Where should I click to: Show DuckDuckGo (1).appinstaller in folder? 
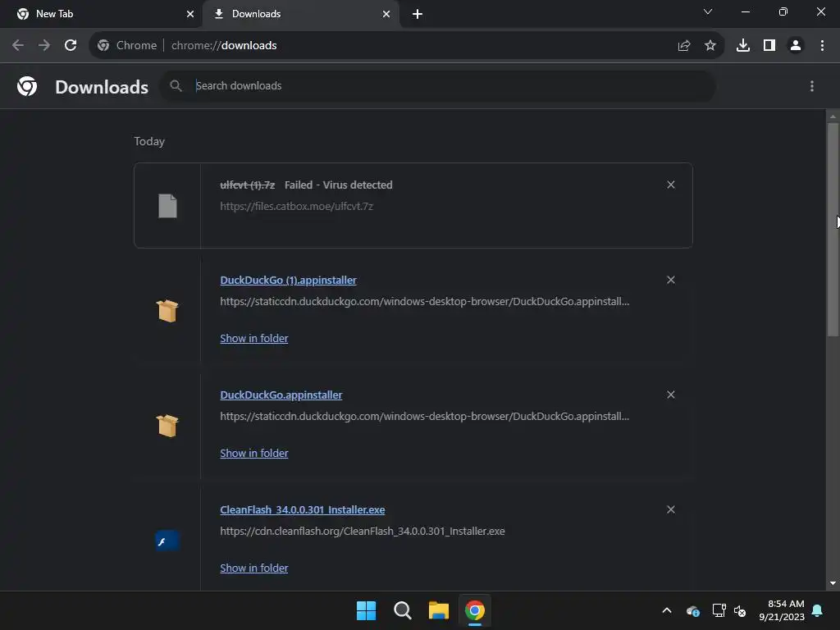(254, 339)
